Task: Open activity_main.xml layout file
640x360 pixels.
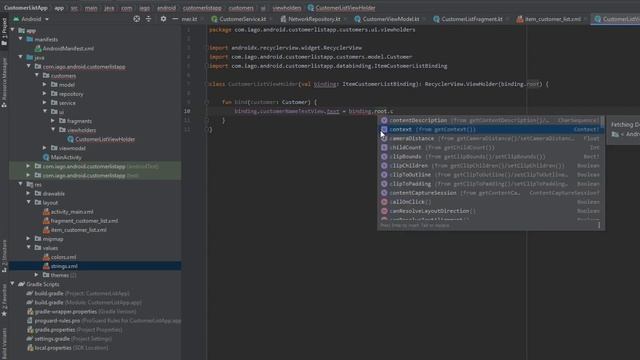Action: 68,212
